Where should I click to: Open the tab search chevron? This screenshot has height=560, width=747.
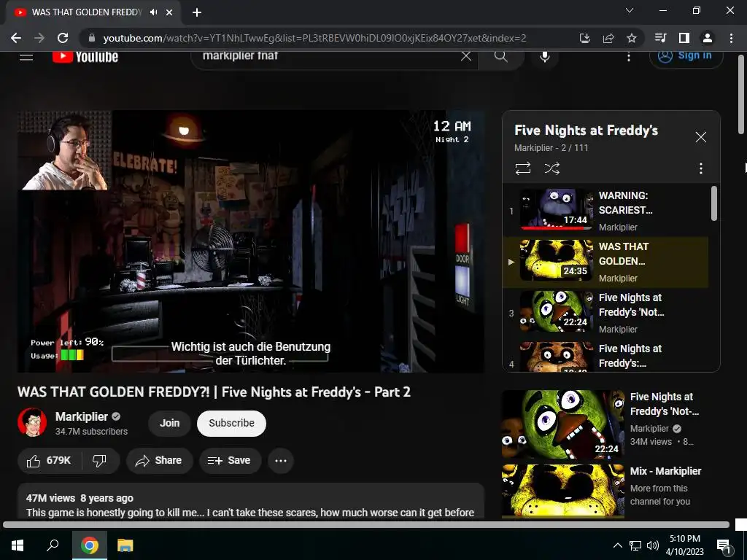coord(630,10)
